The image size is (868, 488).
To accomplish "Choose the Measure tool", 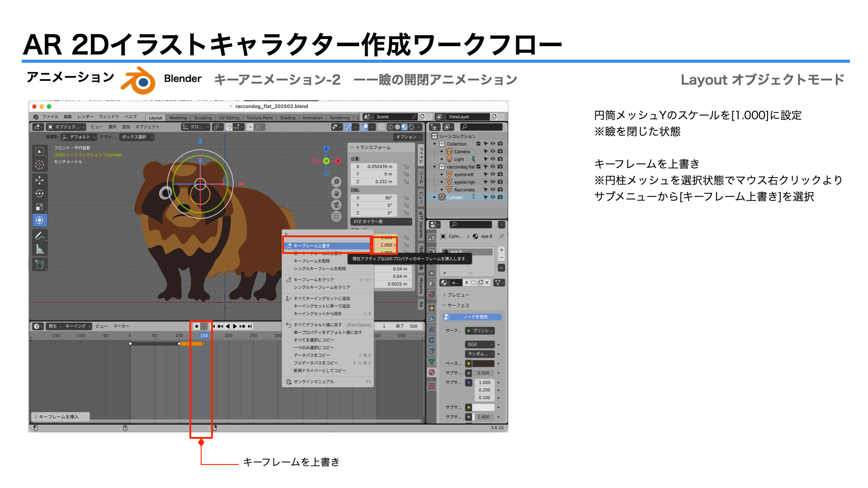I will pos(40,249).
